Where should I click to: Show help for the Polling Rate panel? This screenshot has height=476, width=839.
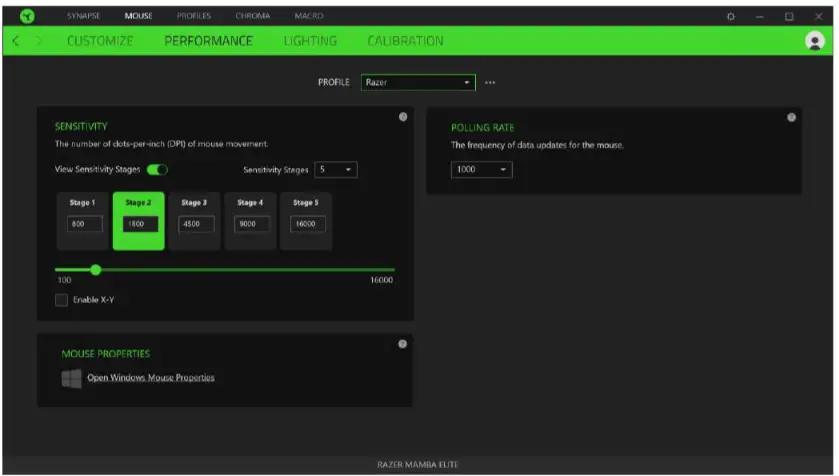click(x=791, y=117)
